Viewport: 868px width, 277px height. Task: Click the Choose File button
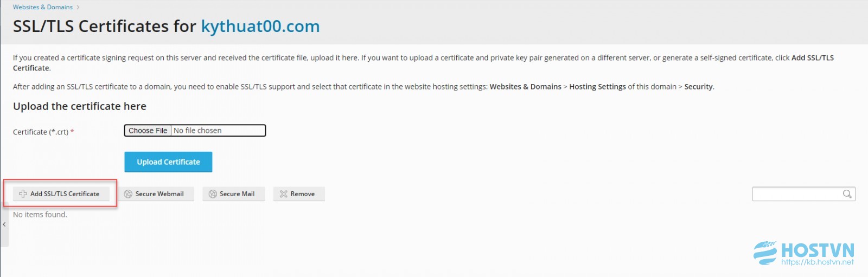148,131
